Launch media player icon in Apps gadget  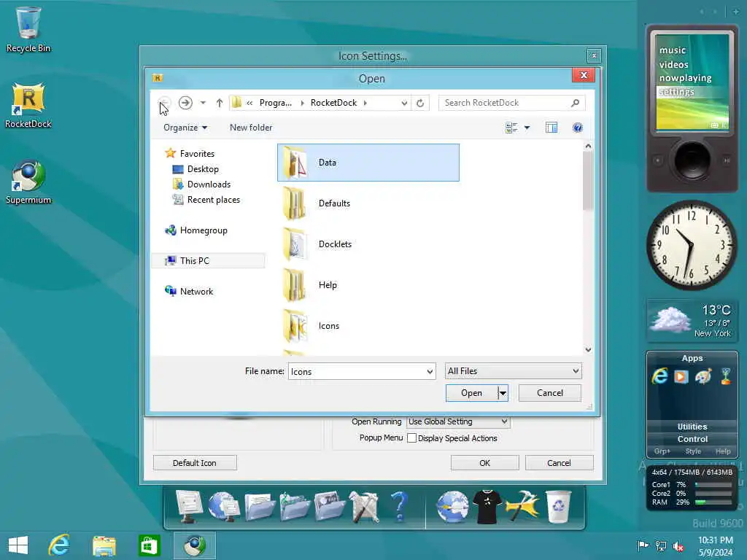coord(681,377)
